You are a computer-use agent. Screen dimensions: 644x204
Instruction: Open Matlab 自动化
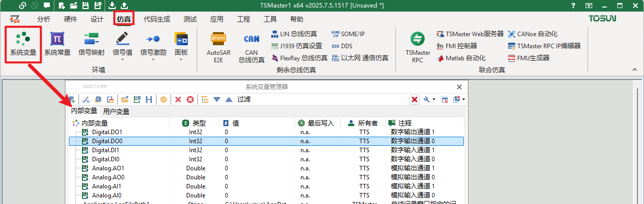click(x=461, y=58)
